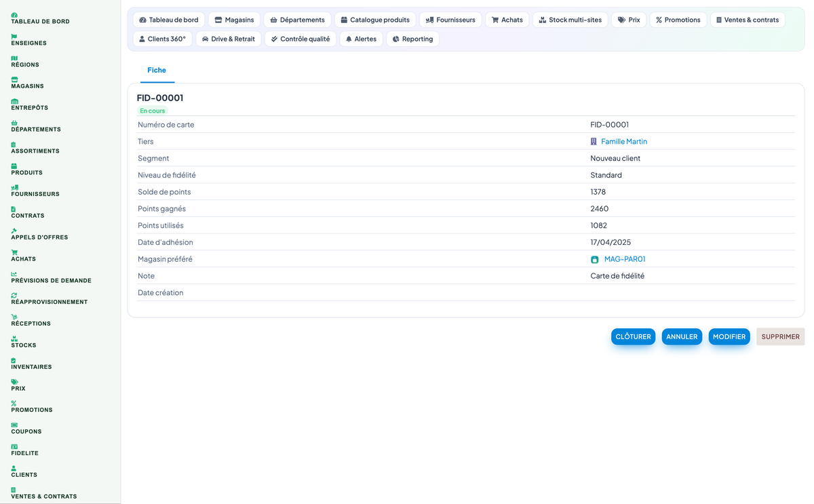Click the Fournisseurs icon in sidebar

pyautogui.click(x=15, y=187)
